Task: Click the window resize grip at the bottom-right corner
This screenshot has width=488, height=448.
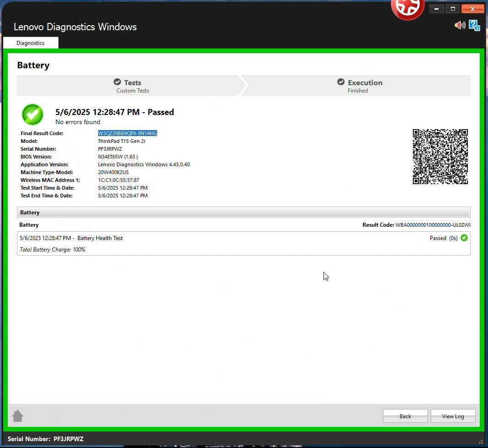Action: pos(481,442)
